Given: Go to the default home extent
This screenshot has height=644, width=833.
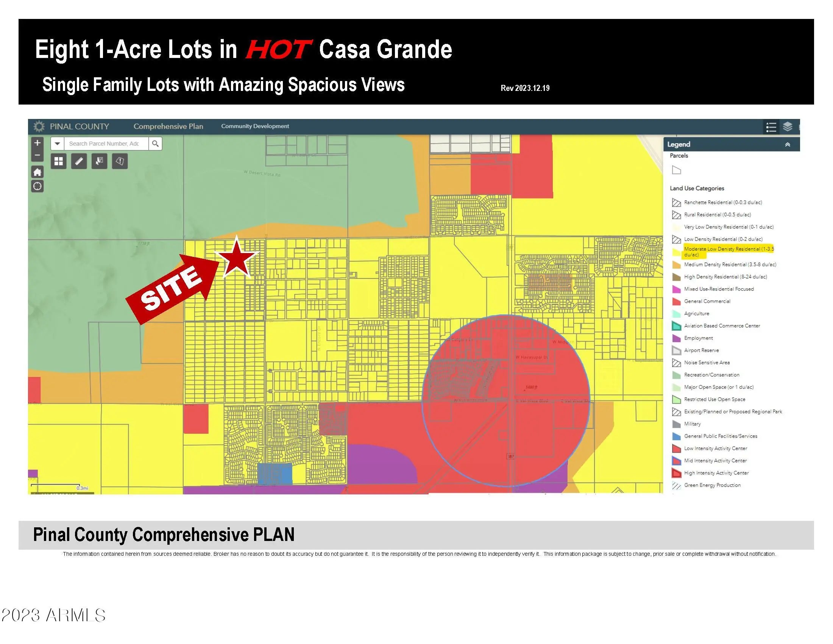Looking at the screenshot, I should tap(37, 172).
